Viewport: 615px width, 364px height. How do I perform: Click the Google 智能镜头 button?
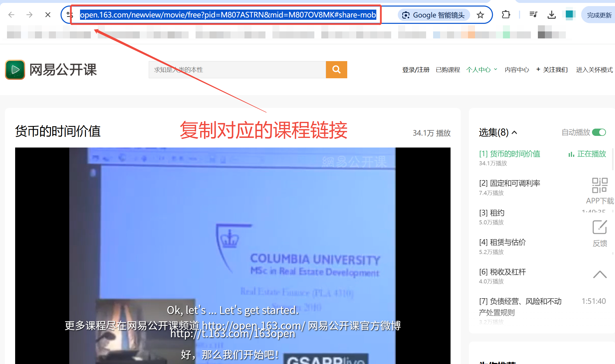(x=434, y=15)
